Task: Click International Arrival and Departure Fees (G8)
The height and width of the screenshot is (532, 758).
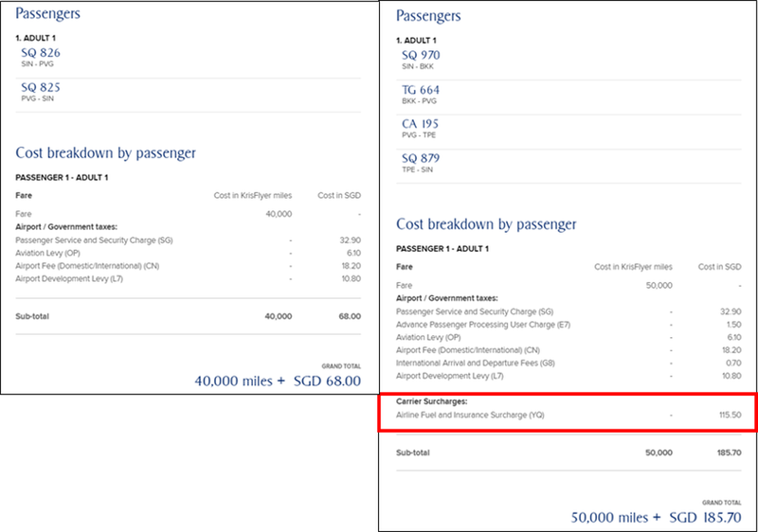Action: click(476, 364)
